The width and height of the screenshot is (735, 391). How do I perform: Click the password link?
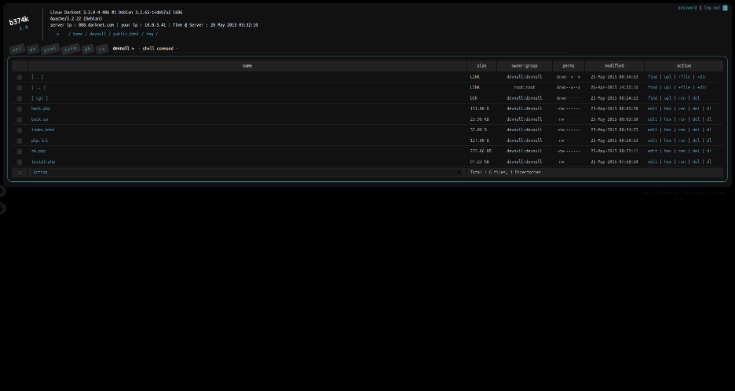point(687,8)
